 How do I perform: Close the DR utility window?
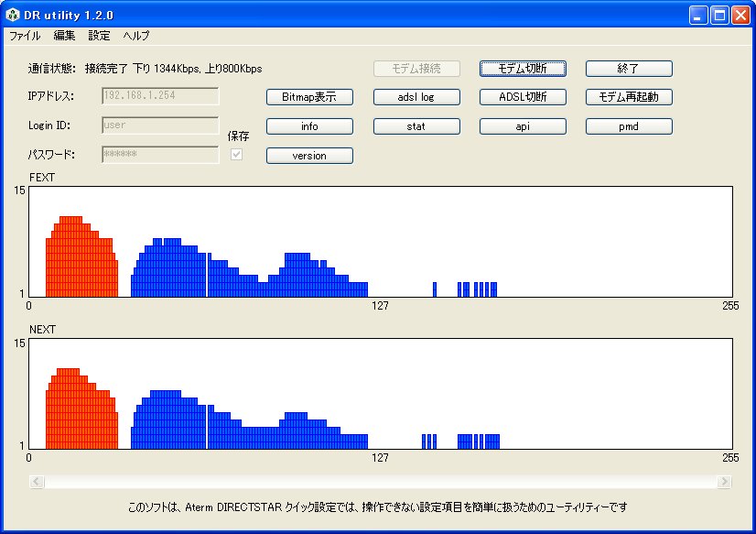point(740,16)
